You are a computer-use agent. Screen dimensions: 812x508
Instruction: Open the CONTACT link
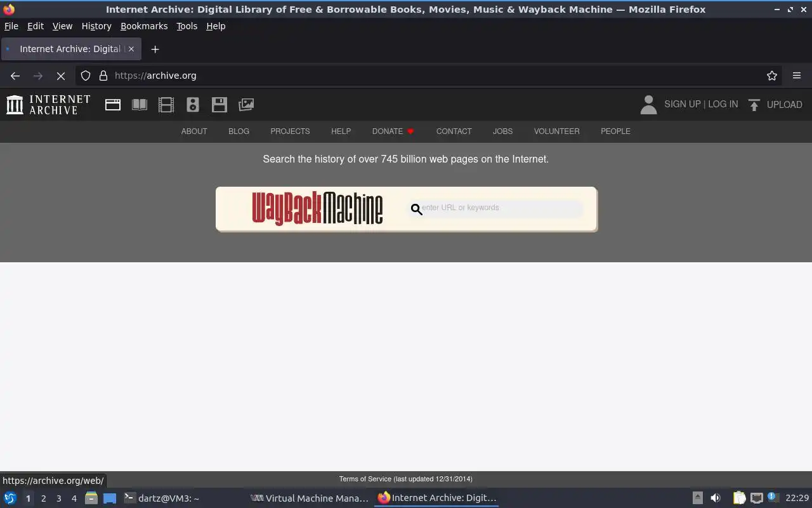pyautogui.click(x=454, y=131)
